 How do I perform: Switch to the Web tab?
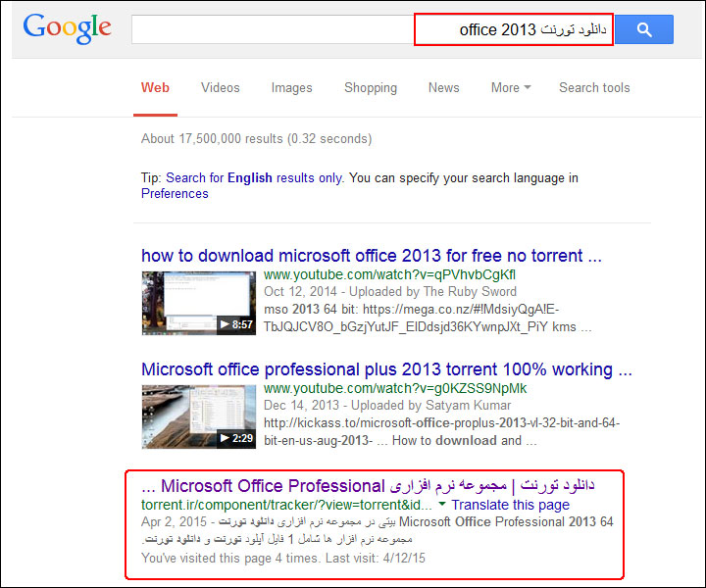point(155,87)
